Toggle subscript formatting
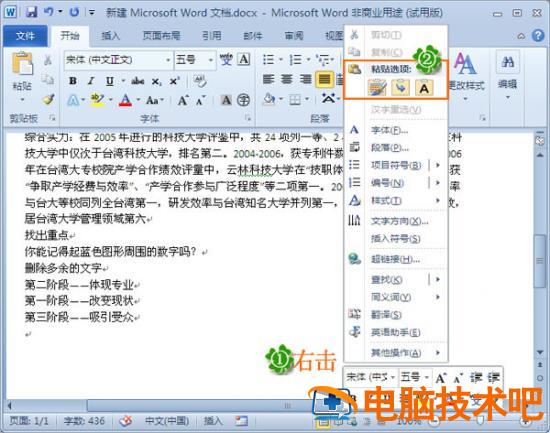Viewport: 550px width, 433px height. pos(156,81)
